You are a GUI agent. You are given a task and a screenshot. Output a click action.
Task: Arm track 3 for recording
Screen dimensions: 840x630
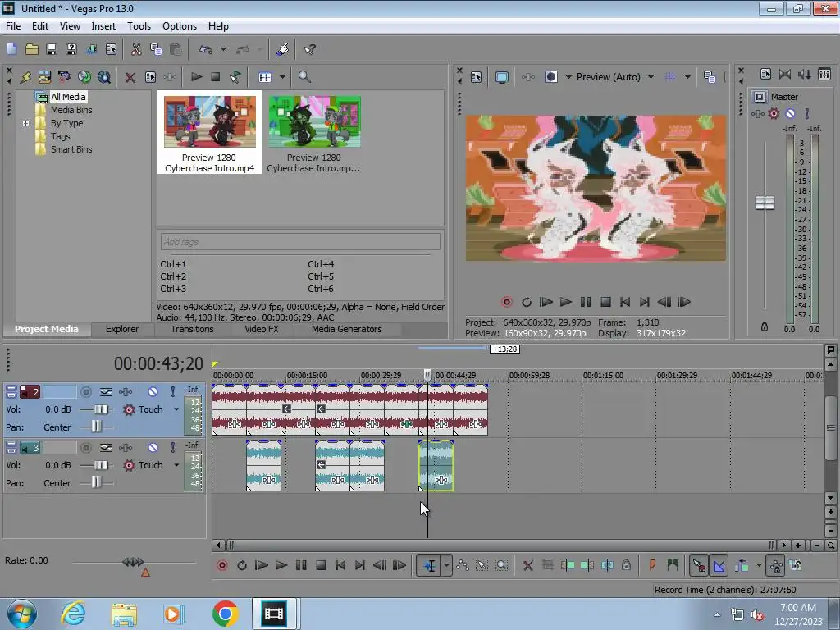click(85, 447)
